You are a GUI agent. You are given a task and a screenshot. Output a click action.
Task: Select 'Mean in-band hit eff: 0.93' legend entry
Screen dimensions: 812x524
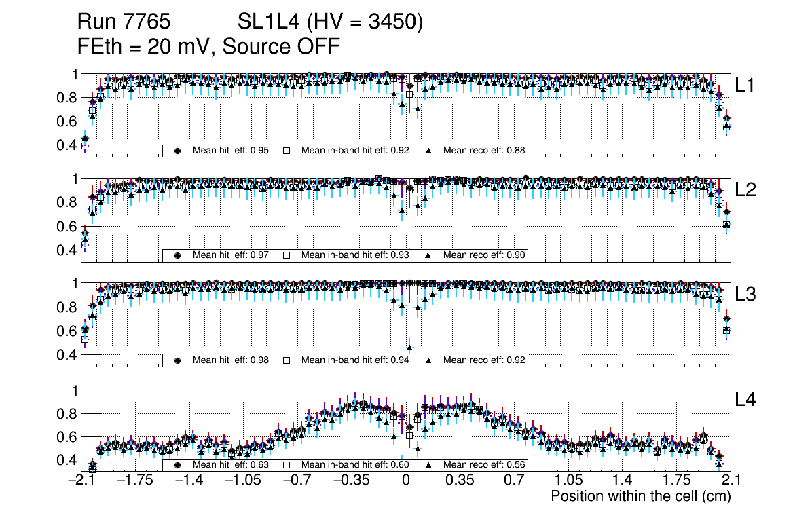(354, 255)
